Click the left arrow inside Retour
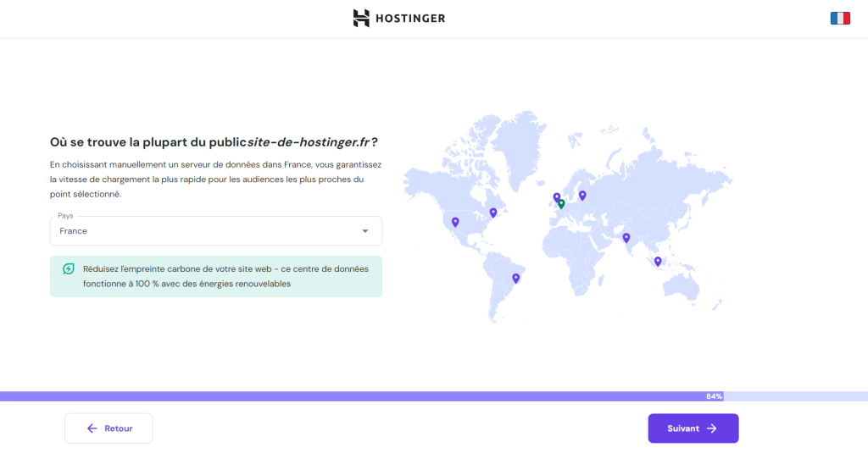Image resolution: width=868 pixels, height=453 pixels. tap(92, 428)
